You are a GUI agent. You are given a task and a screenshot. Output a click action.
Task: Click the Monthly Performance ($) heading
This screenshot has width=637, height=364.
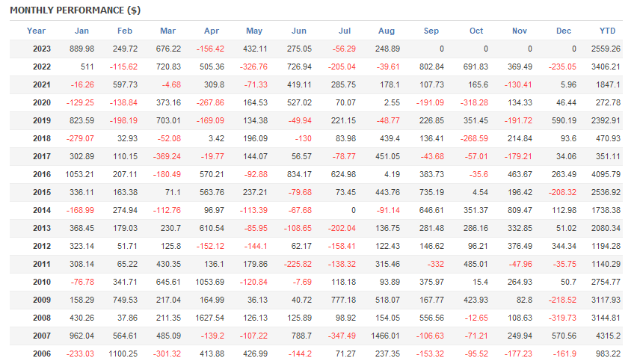pos(76,10)
